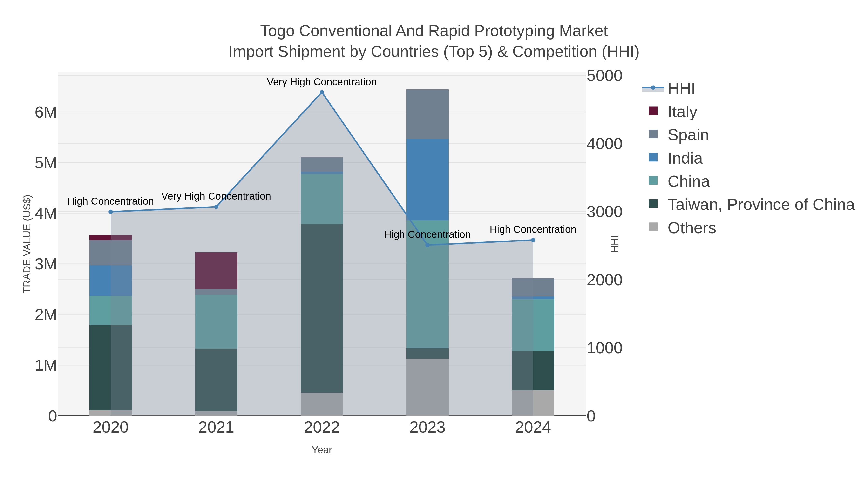Click the 1M left axis tick label
This screenshot has height=488, width=868.
coord(46,365)
